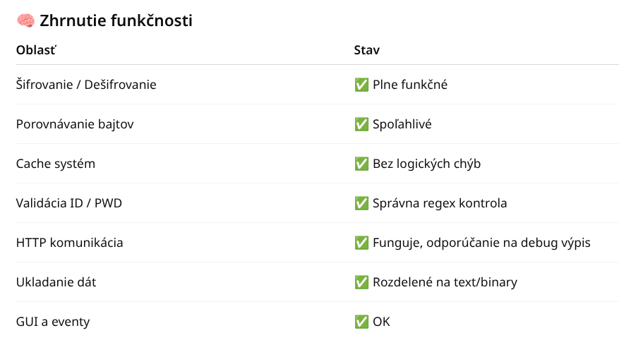
Task: Click the Cache systém row label
Action: tap(56, 164)
